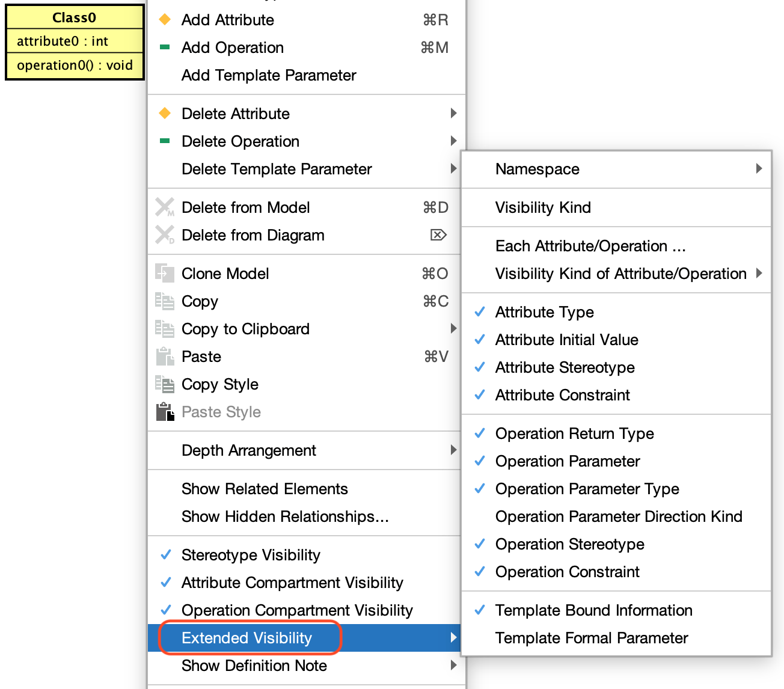The width and height of the screenshot is (784, 689).
Task: Click the green Add Operation icon
Action: pyautogui.click(x=165, y=47)
